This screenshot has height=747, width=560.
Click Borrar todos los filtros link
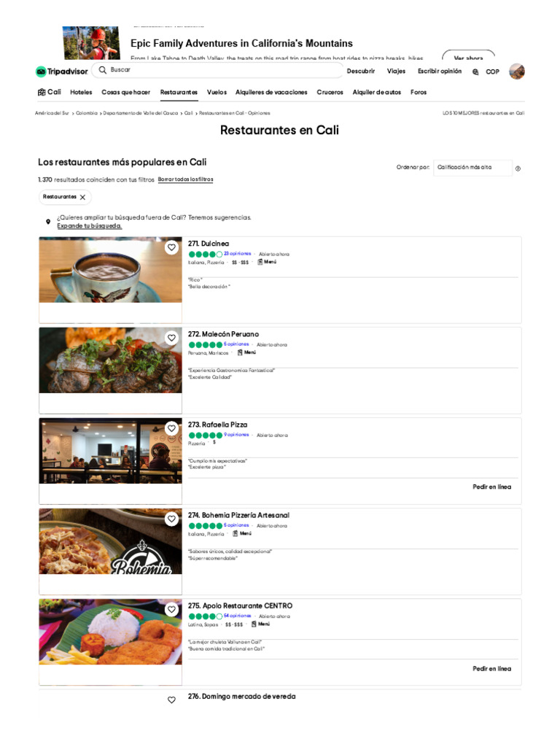[186, 179]
